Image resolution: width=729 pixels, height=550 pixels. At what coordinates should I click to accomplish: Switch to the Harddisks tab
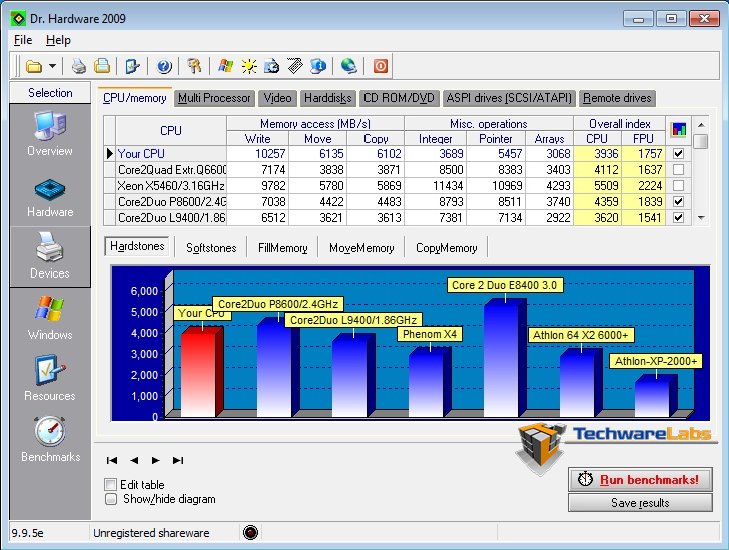pos(328,98)
